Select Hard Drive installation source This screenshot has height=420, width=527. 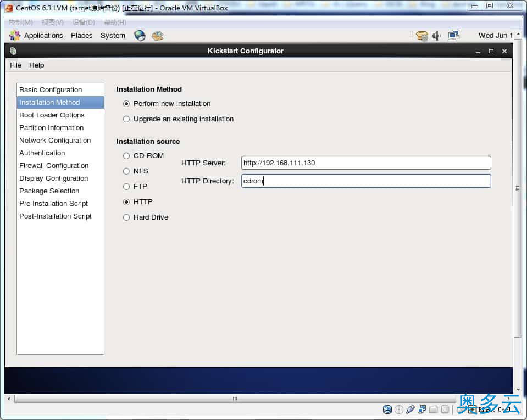coord(126,217)
